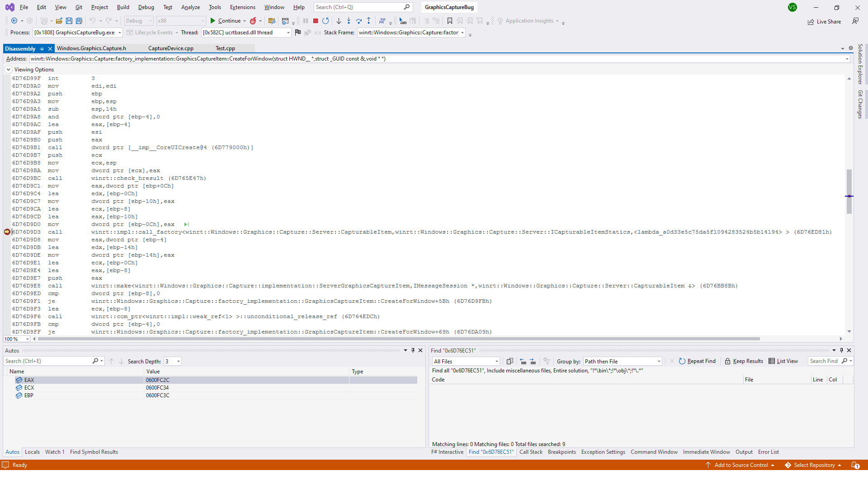Open the Debug menu
Screen dimensions: 868x480
146,7
